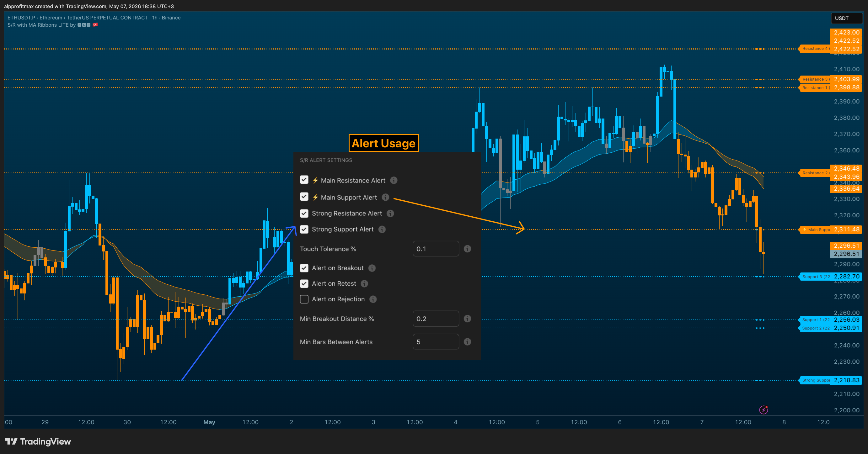Click the 2,380.00 price scale value

tap(846, 118)
